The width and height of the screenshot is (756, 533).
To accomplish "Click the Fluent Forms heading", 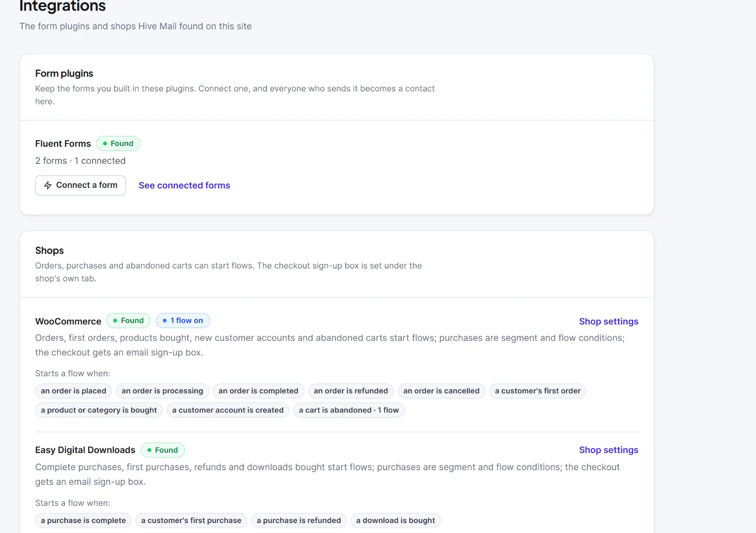I will [63, 144].
